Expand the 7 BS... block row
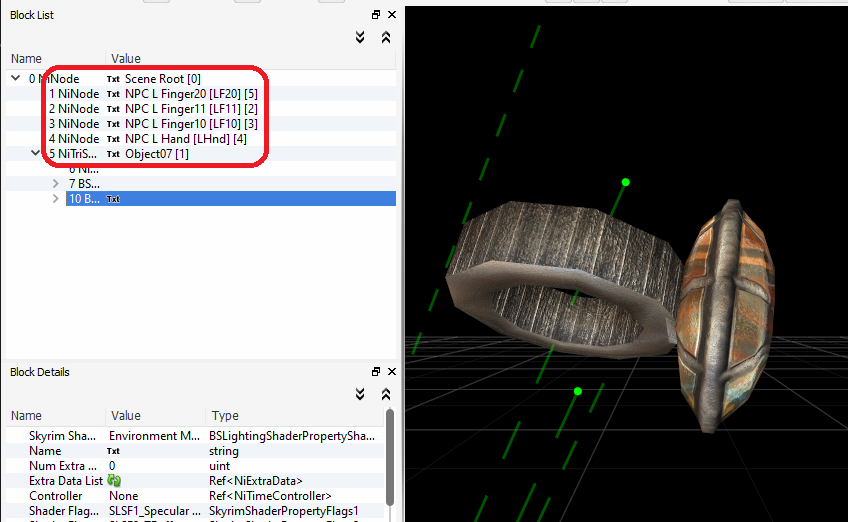The height and width of the screenshot is (522, 848). [55, 183]
